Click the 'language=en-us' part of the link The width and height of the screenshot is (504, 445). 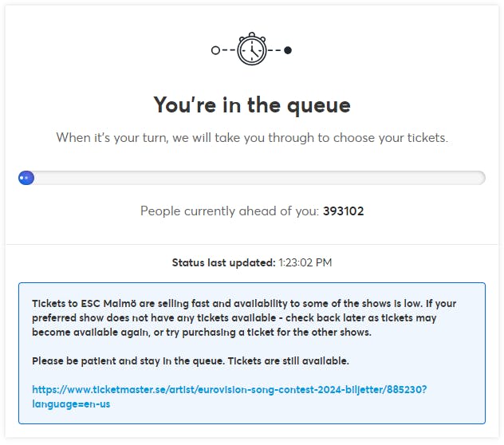70,404
